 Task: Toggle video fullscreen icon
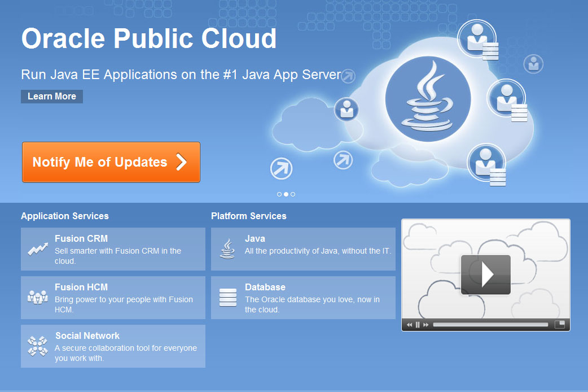click(x=559, y=324)
